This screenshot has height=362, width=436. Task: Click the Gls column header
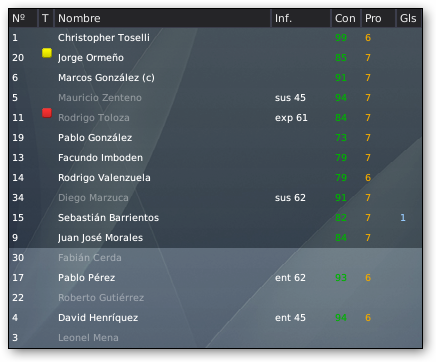tap(409, 18)
